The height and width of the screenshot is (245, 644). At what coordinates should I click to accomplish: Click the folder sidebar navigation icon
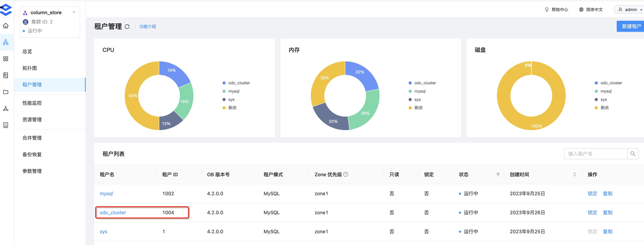point(6,92)
